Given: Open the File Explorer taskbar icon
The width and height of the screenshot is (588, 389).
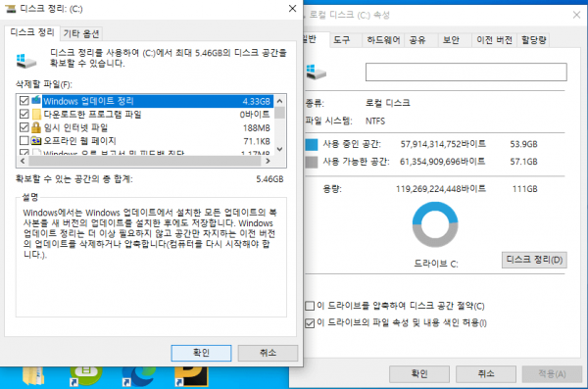Looking at the screenshot, I should pyautogui.click(x=33, y=376).
